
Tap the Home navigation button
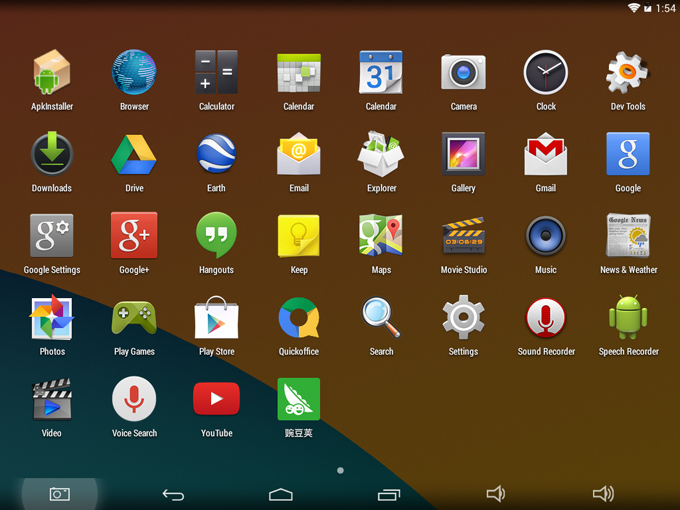pyautogui.click(x=281, y=494)
